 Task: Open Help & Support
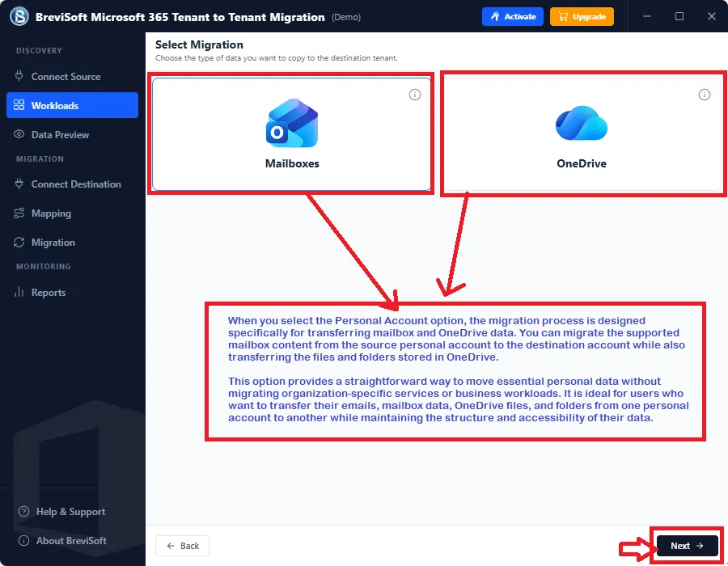61,512
